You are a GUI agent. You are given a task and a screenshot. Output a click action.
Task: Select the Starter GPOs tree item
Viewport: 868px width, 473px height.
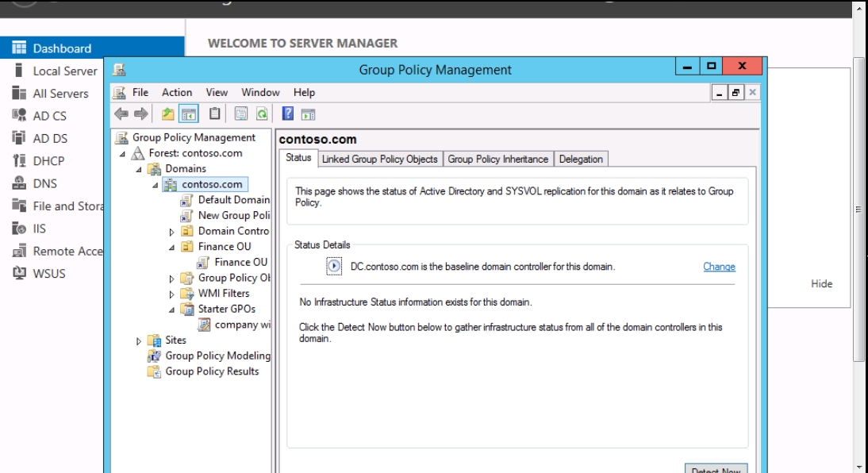[227, 309]
